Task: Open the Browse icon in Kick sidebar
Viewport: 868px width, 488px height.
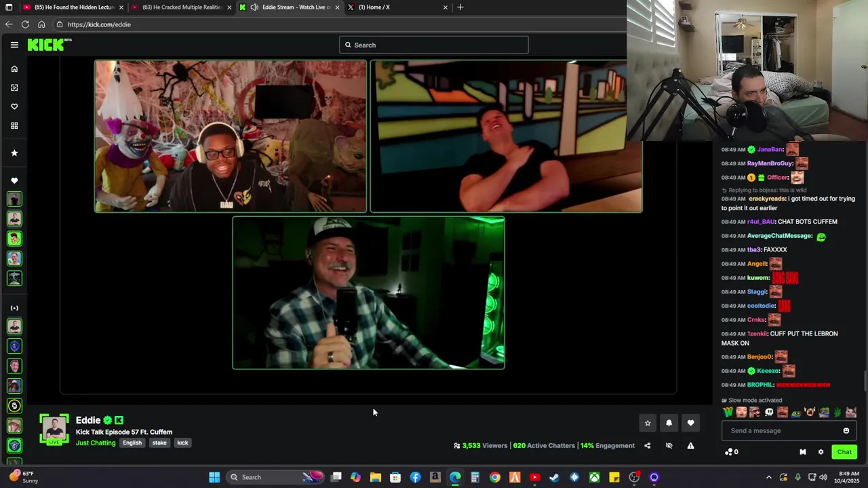Action: point(14,87)
